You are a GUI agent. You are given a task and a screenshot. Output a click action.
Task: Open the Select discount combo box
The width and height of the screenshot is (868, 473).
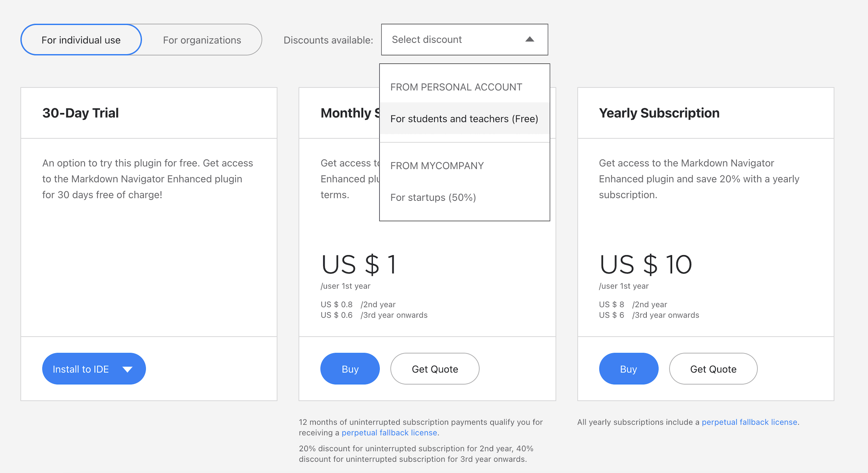[465, 40]
